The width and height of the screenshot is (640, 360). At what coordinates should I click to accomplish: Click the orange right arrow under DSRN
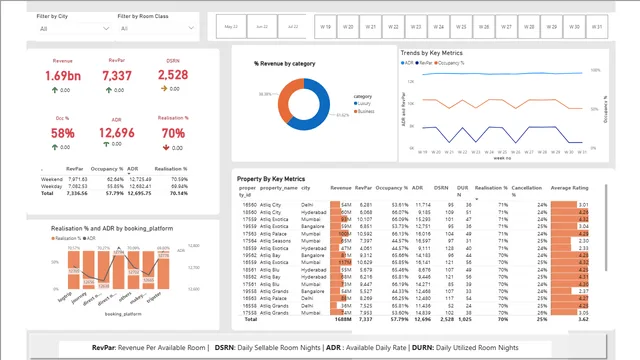(164, 89)
